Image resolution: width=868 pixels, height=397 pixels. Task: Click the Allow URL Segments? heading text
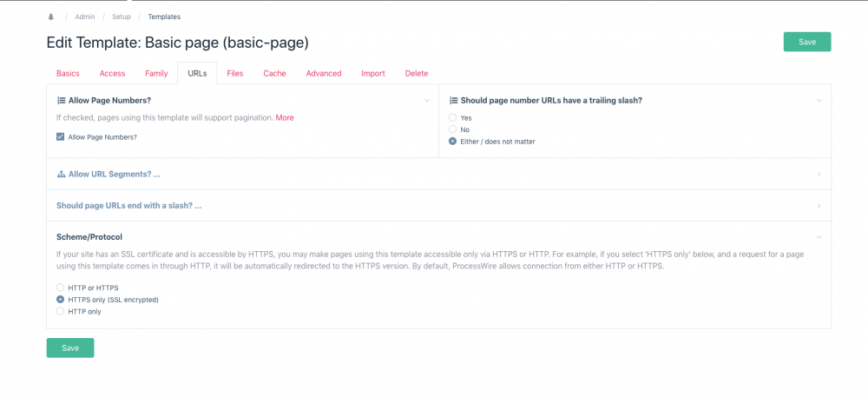pos(115,175)
